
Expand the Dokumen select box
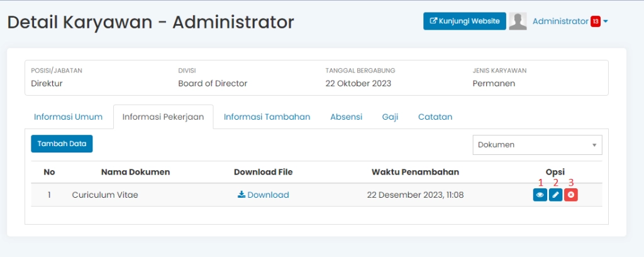point(537,145)
